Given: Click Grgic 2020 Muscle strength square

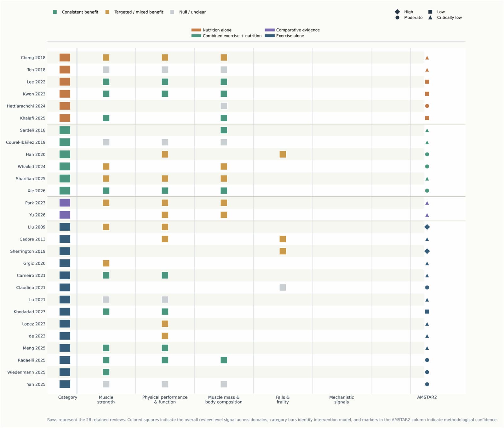Looking at the screenshot, I should click(106, 263).
